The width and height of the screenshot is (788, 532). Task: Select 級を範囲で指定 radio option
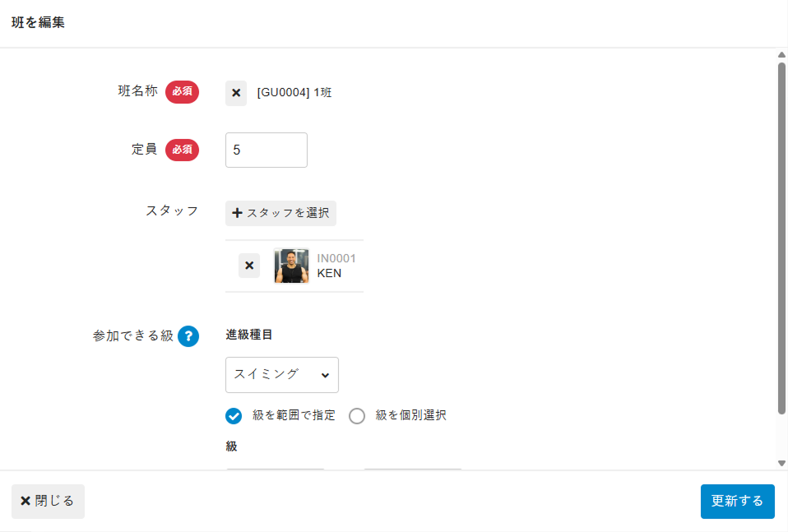point(234,415)
